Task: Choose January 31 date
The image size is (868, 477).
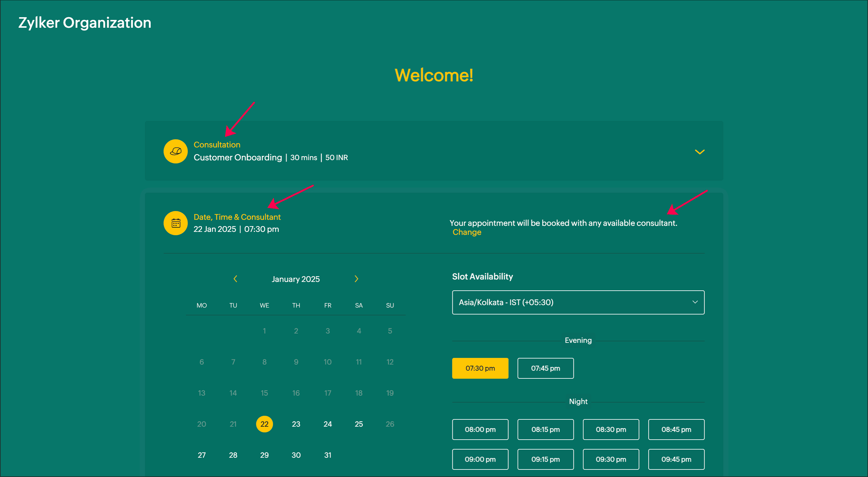Action: point(328,455)
